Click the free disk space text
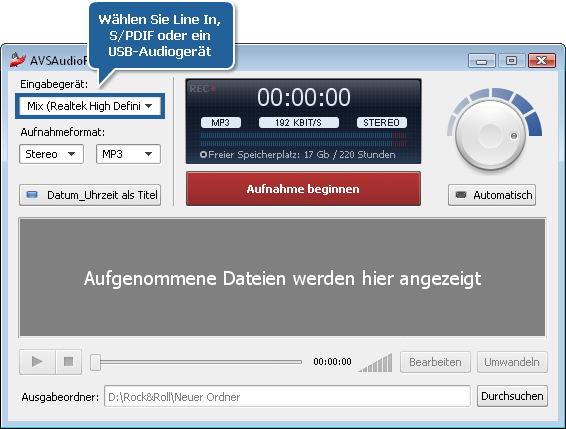This screenshot has height=429, width=566. pyautogui.click(x=301, y=155)
